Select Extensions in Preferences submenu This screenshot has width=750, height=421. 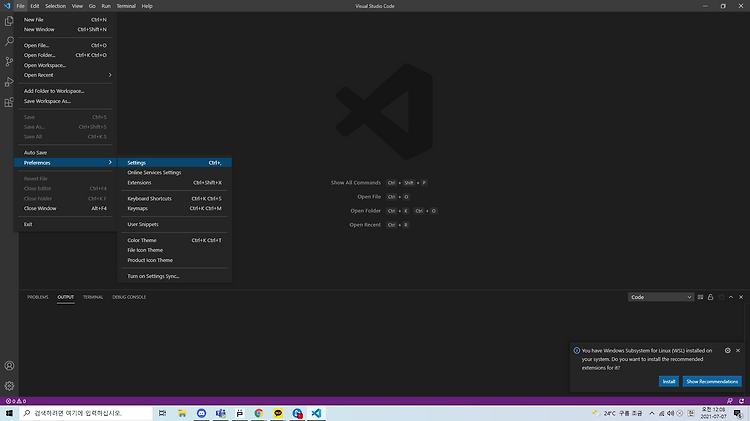pyautogui.click(x=175, y=182)
